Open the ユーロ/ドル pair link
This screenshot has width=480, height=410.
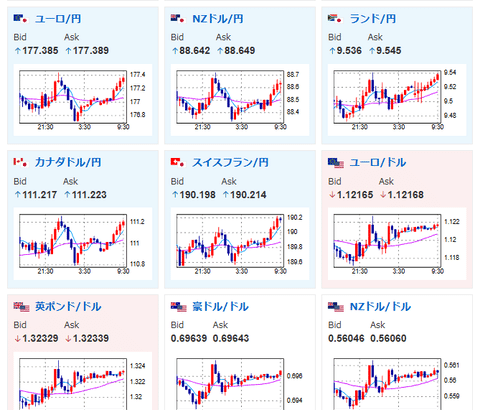click(378, 162)
